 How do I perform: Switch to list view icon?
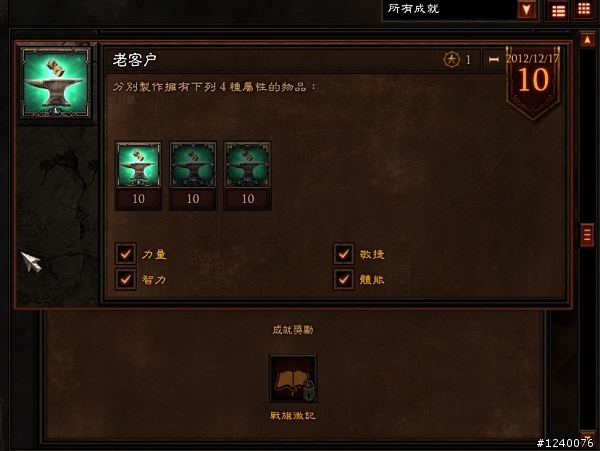[x=558, y=10]
